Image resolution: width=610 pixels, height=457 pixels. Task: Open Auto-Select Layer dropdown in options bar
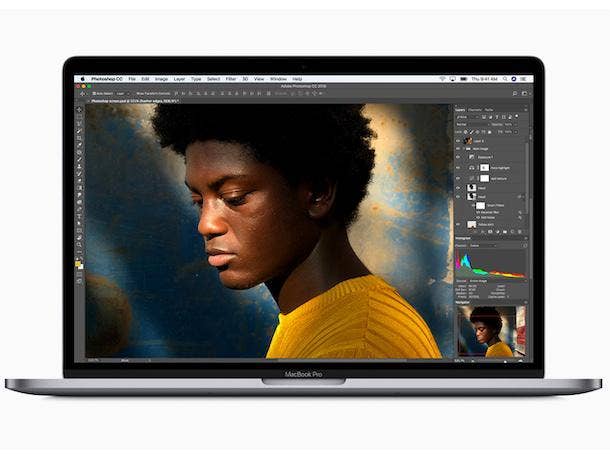(122, 93)
